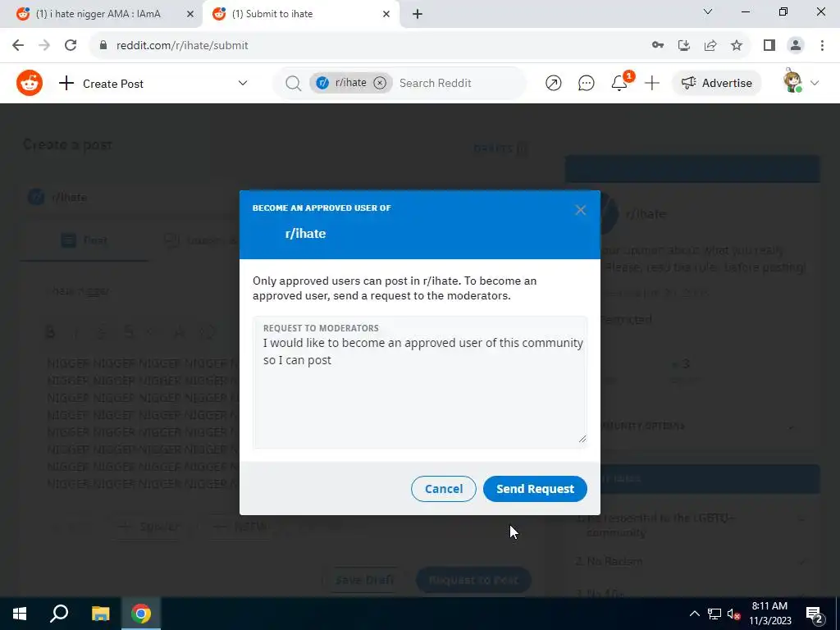
Task: Cancel the approved user request dialog
Action: [x=444, y=489]
